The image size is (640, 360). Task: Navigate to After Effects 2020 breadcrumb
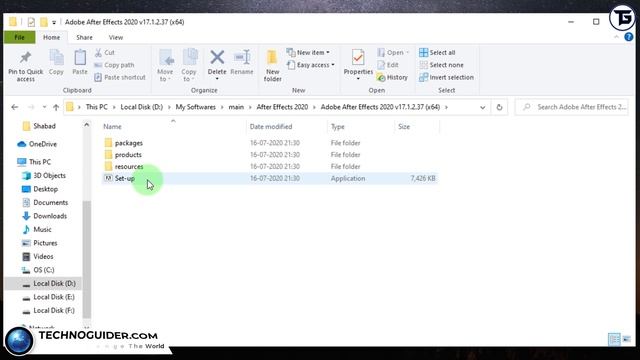(x=282, y=107)
